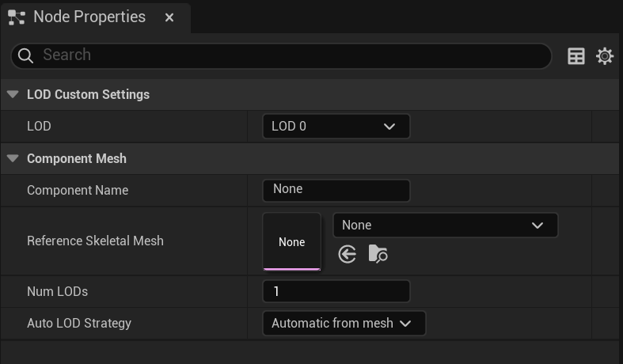The image size is (623, 364).
Task: Click the Auto LOD Strategy label
Action: click(79, 323)
